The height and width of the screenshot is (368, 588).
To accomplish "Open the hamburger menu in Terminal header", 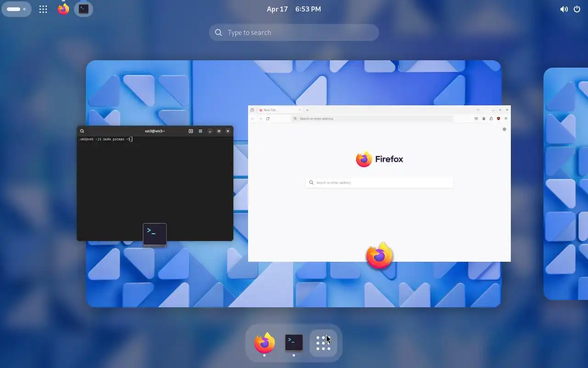I will click(x=200, y=131).
